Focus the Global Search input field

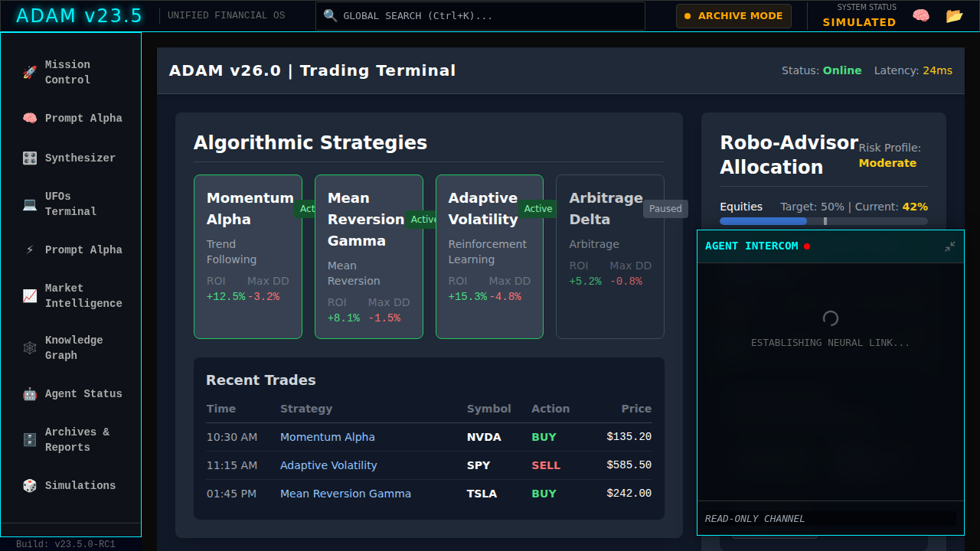tap(490, 16)
